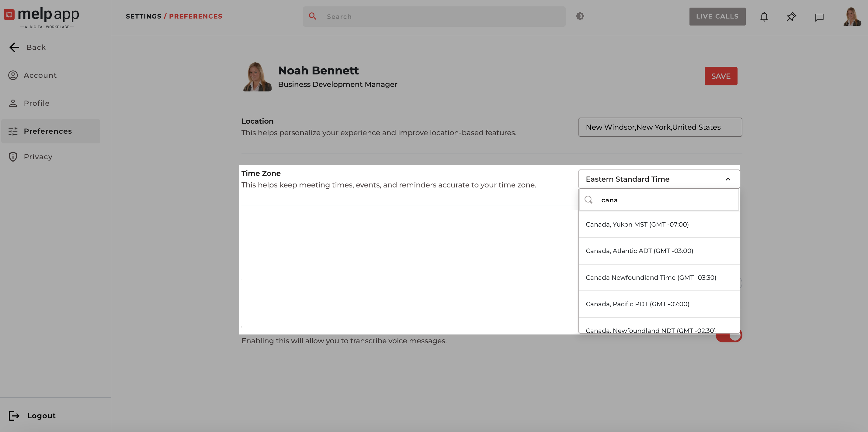
Task: Click the Preferences sliders icon
Action: [13, 131]
